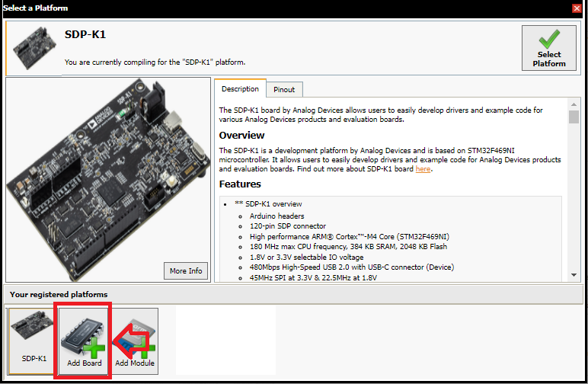Click the '45MHz SPI at 3.3V' line
Screen dimensions: 588x384
click(x=313, y=278)
